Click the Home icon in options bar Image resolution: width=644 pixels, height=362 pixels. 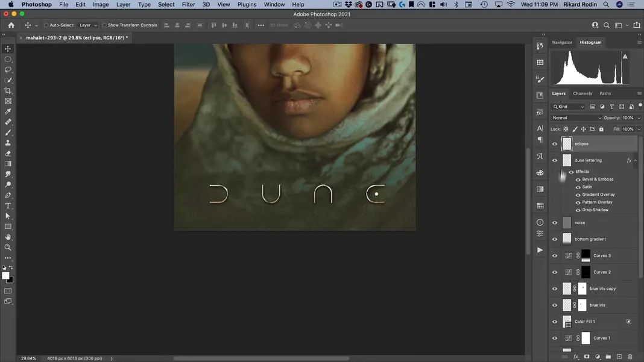click(x=11, y=25)
